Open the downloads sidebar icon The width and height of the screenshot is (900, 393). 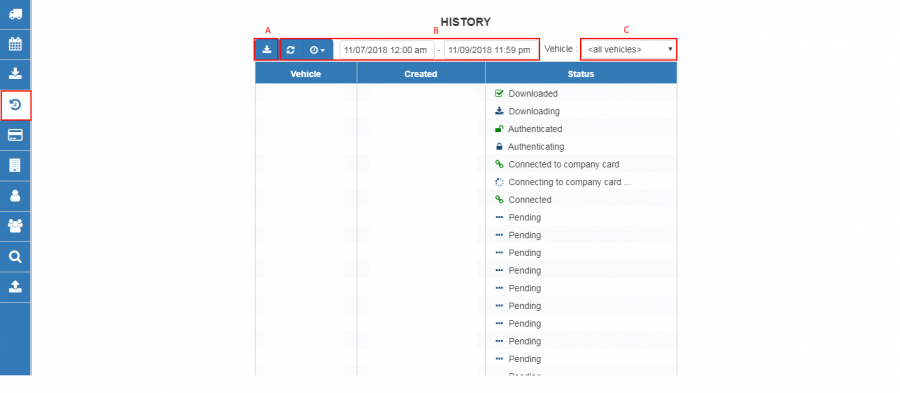coord(15,74)
